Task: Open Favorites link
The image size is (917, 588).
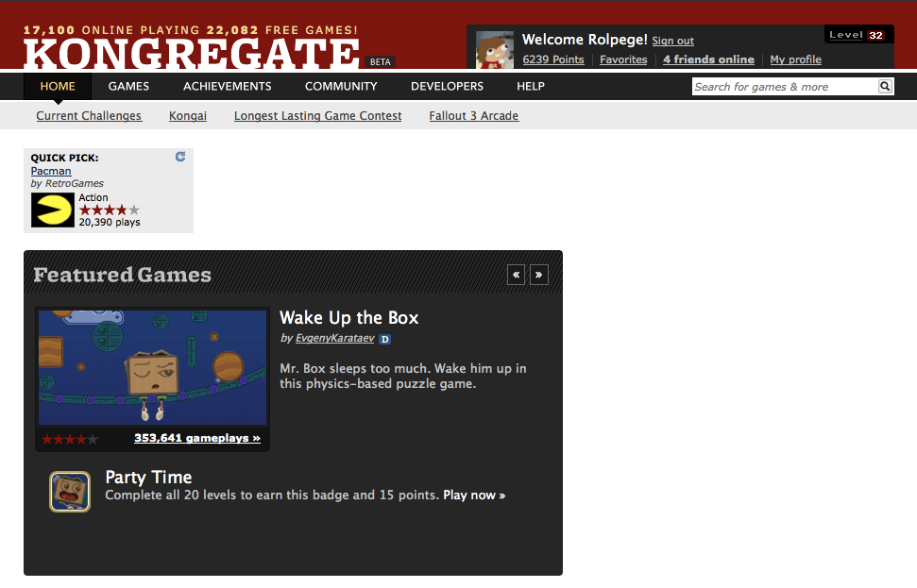Action: (x=623, y=59)
